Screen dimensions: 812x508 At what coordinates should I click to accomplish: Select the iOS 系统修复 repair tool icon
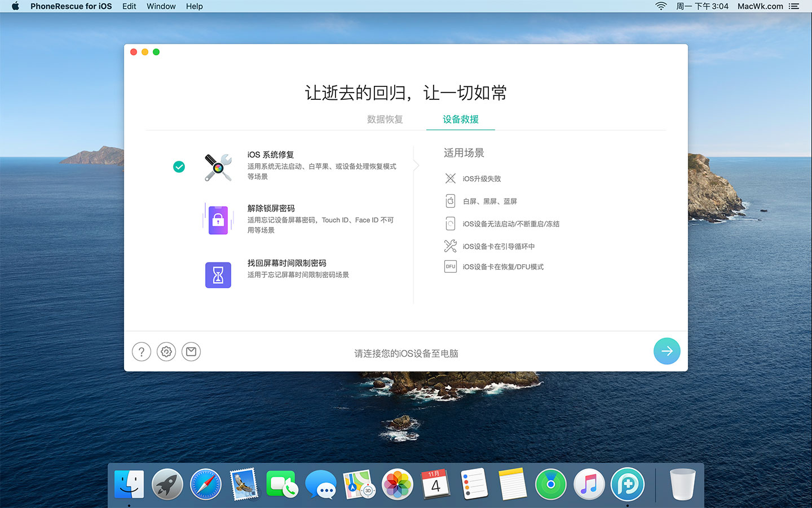(218, 167)
